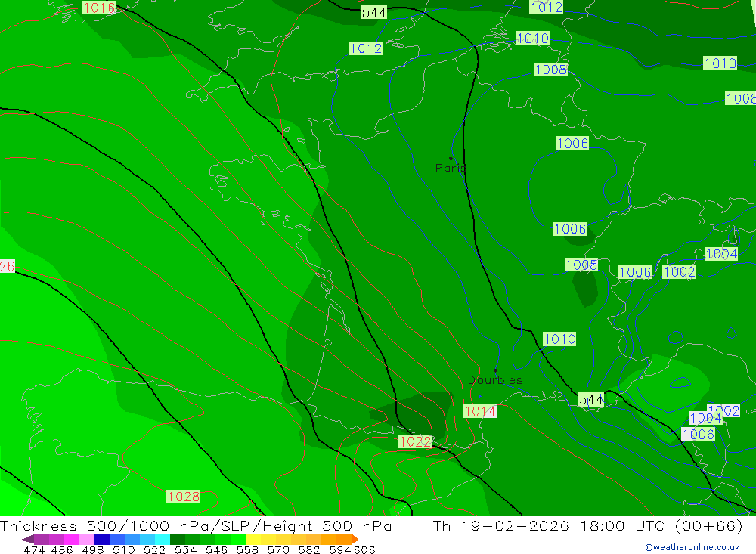
Task: Select the black dot marking Dourbies
Action: tap(495, 370)
